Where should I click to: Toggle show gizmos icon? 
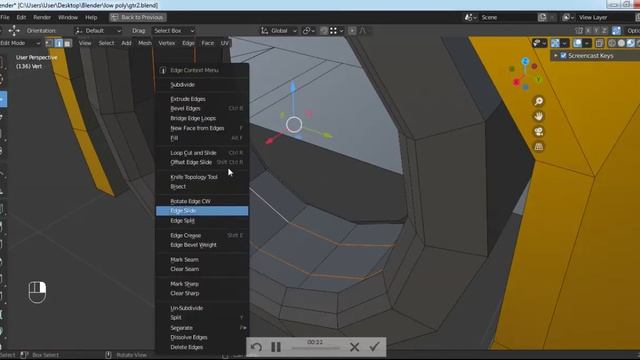[555, 43]
